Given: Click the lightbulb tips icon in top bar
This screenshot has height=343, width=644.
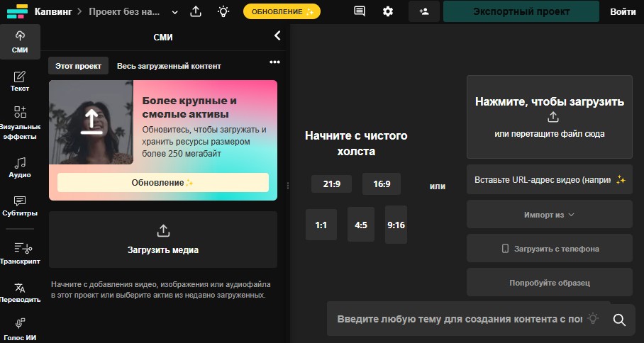Looking at the screenshot, I should pos(223,11).
